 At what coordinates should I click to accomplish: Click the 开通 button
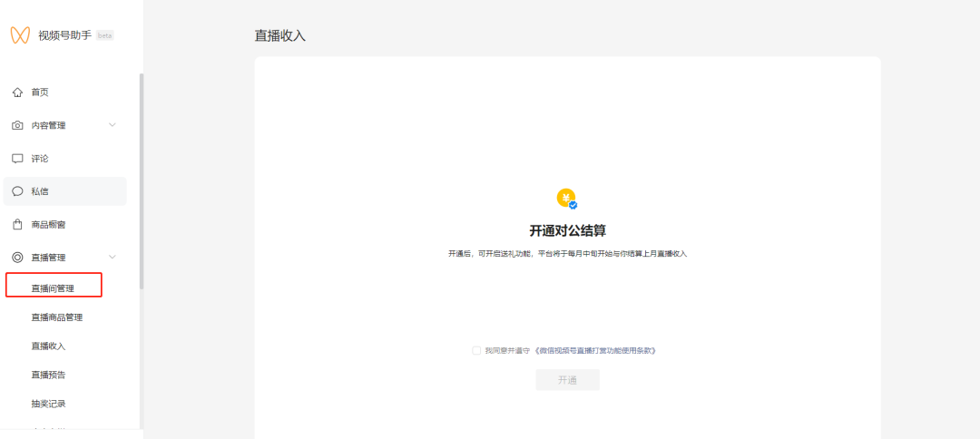pos(567,380)
